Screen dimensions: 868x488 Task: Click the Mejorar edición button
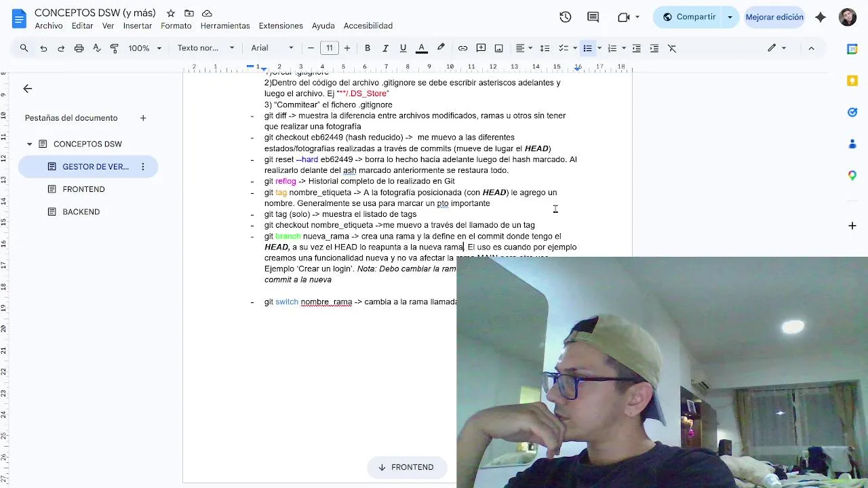pos(774,17)
